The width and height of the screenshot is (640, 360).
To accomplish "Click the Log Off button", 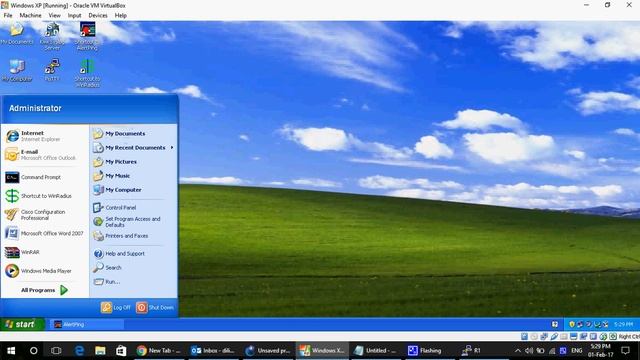I will (116, 307).
